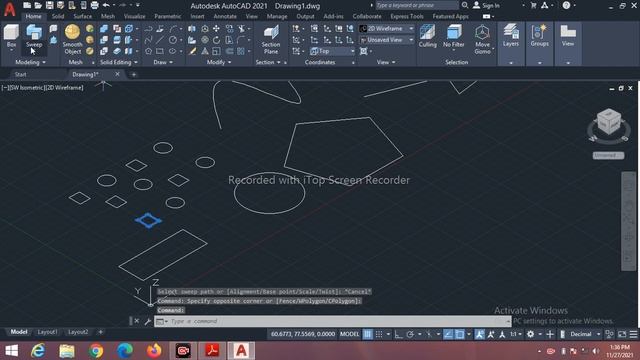The height and width of the screenshot is (360, 640).
Task: Open Google Chrome from the taskbar
Action: (x=96, y=351)
